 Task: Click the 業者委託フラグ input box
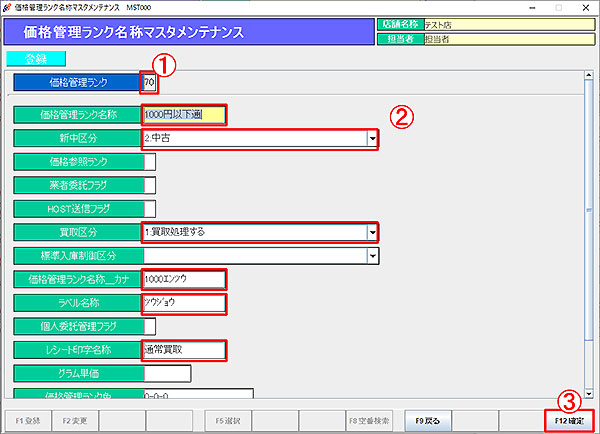coord(150,186)
